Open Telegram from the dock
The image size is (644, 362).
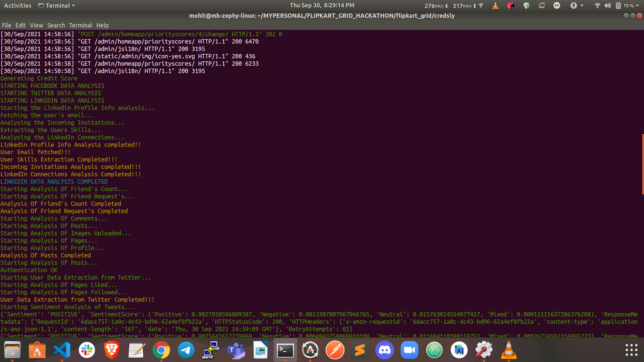[x=186, y=350]
